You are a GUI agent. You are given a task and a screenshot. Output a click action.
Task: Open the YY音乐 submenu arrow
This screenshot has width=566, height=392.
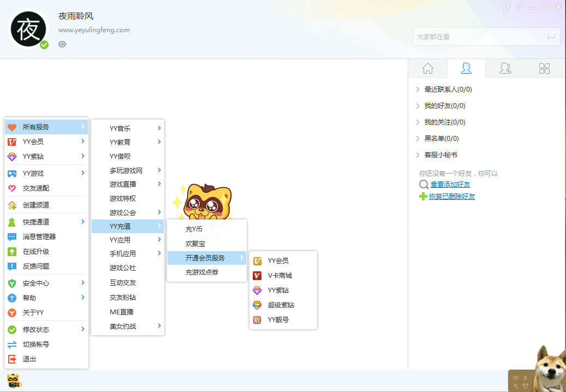click(159, 128)
